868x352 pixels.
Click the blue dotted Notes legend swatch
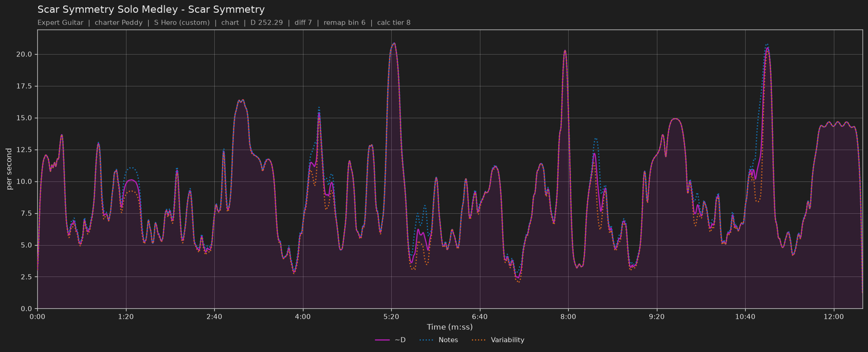click(426, 340)
